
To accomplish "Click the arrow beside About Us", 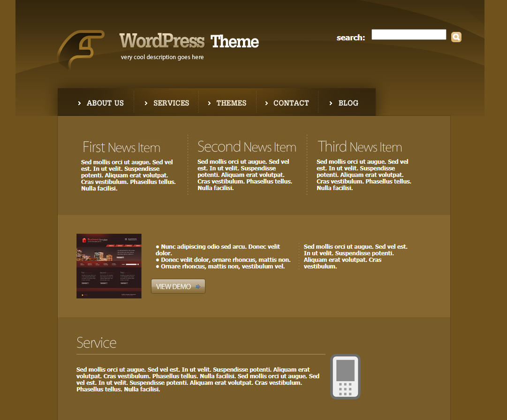I will (79, 103).
